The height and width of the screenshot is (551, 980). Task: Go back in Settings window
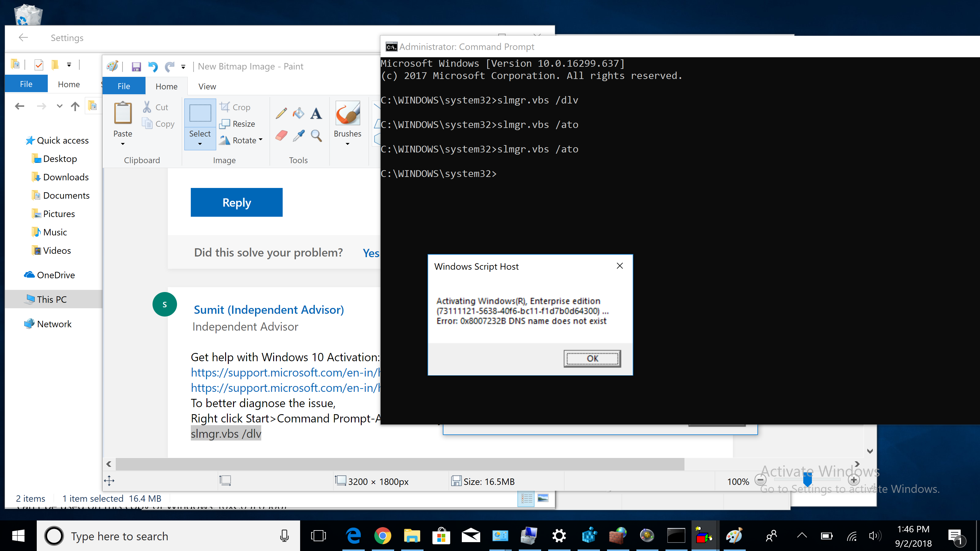click(24, 37)
